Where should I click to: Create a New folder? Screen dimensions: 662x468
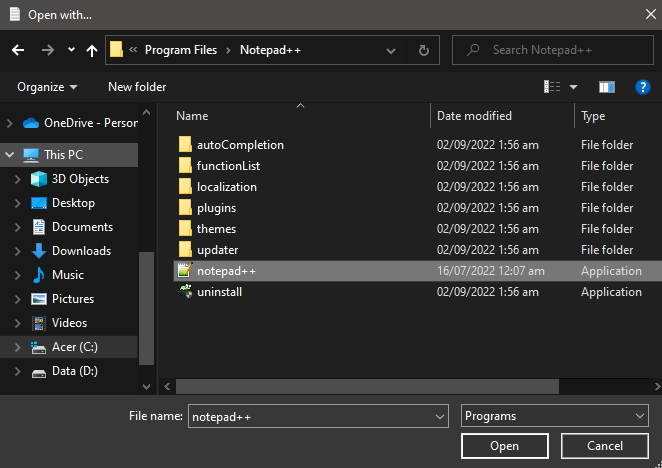[137, 87]
